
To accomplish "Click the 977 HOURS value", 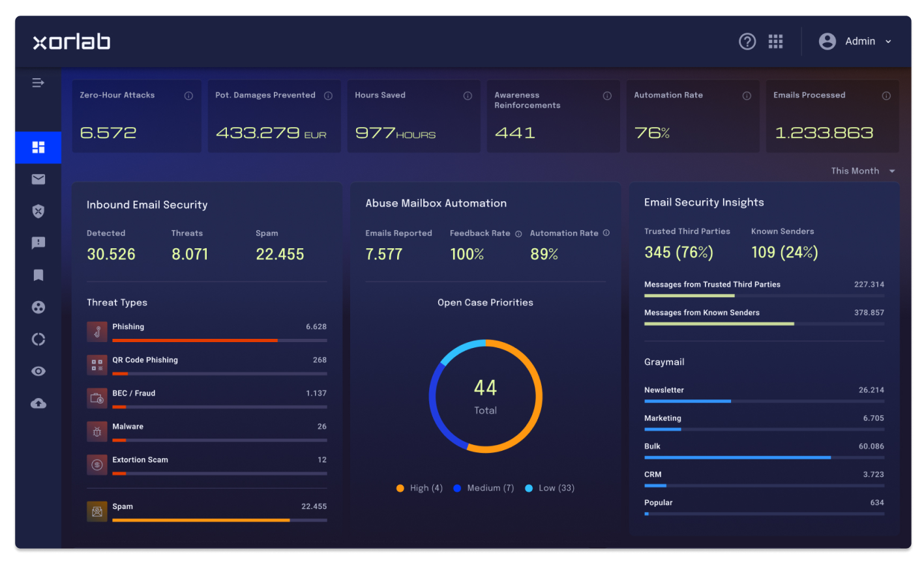I will (x=395, y=133).
